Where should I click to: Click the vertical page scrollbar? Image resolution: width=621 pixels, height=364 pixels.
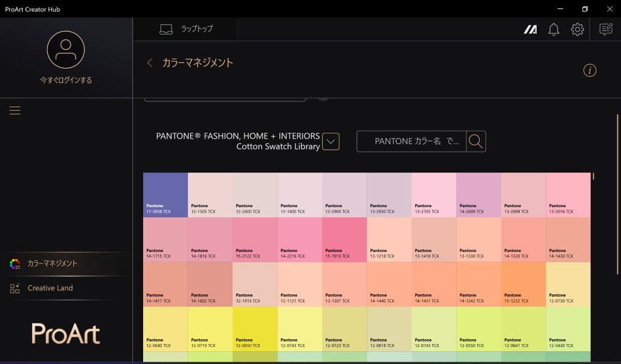pos(617,194)
